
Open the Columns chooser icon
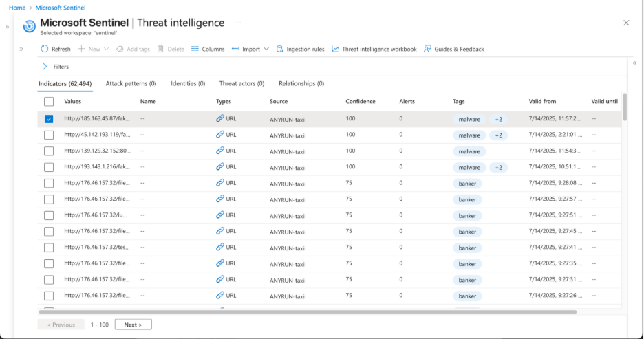195,49
